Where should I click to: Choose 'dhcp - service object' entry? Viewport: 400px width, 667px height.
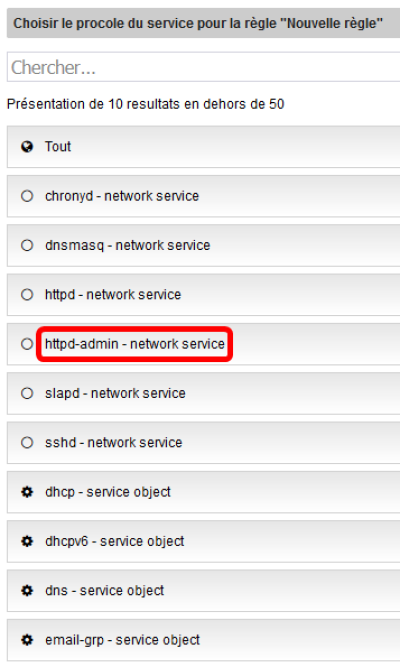click(x=203, y=492)
